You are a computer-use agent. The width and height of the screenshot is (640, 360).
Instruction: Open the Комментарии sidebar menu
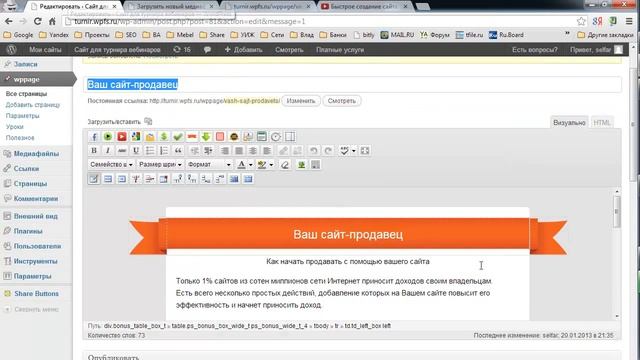click(36, 198)
